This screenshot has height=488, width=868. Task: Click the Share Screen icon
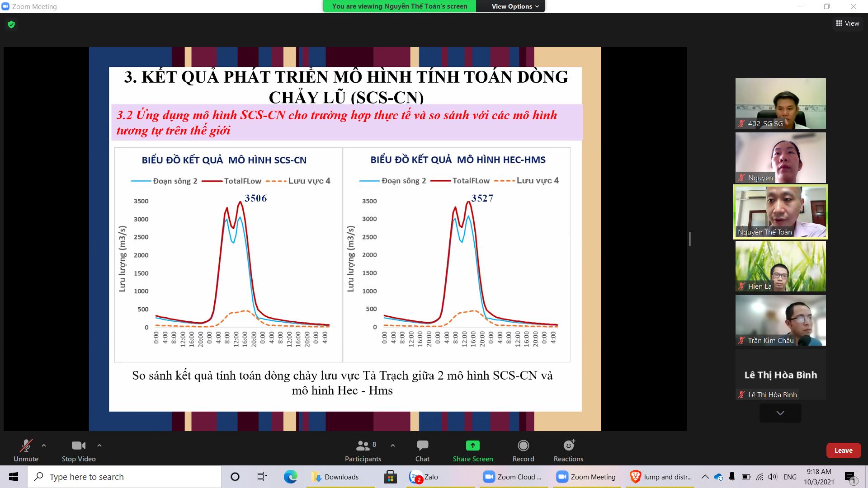[x=472, y=446]
